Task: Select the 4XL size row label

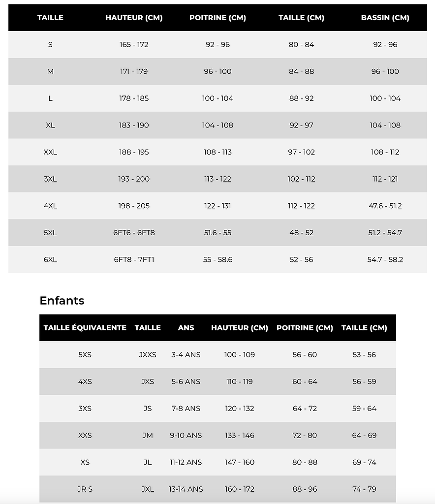Action: click(50, 206)
